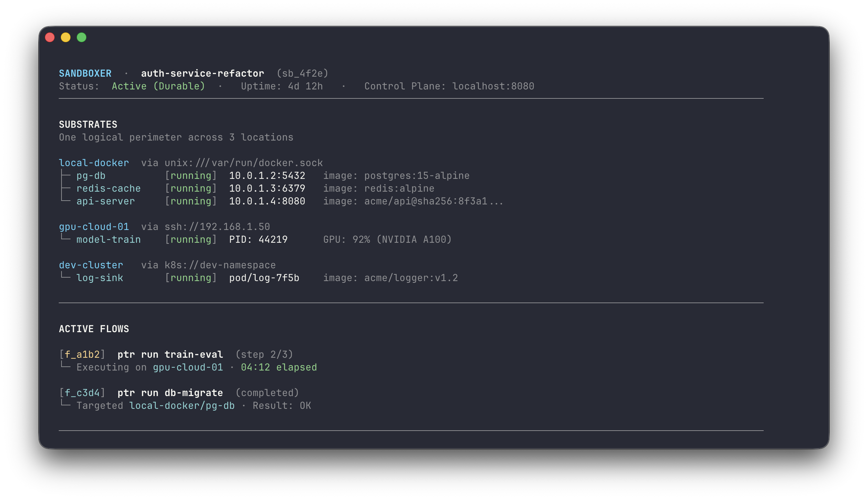Click the acme/logger:v1.2 image name
The image size is (868, 500).
tap(411, 278)
